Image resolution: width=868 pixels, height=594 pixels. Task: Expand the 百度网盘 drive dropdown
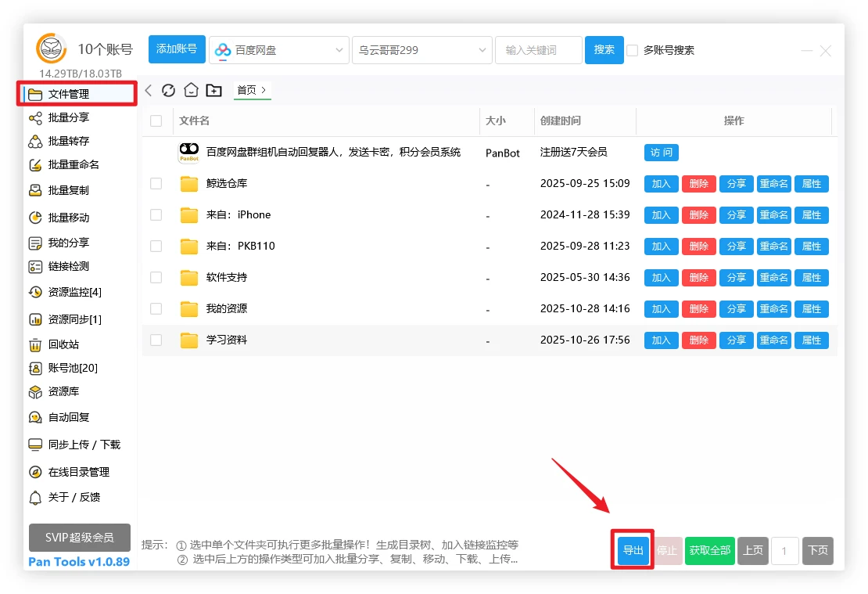(x=339, y=50)
